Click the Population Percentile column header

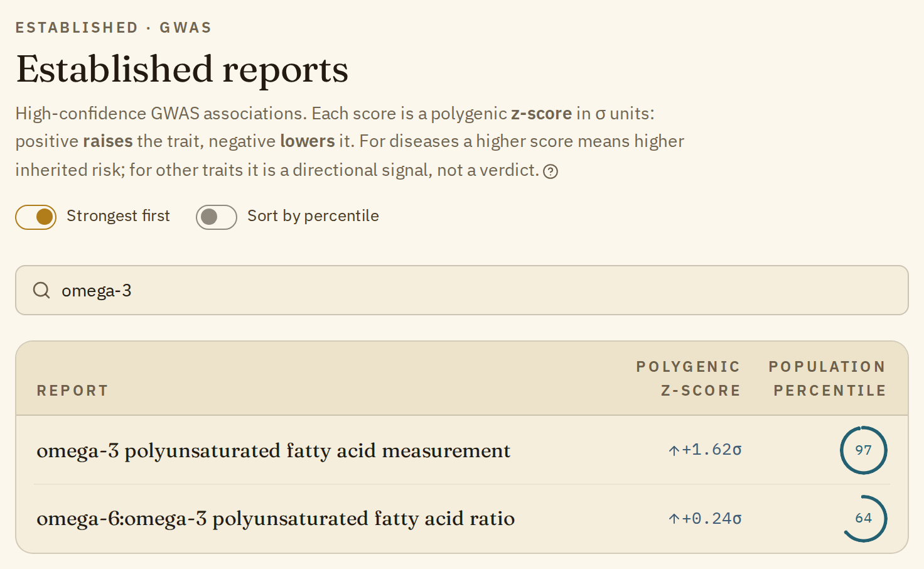[x=827, y=379]
